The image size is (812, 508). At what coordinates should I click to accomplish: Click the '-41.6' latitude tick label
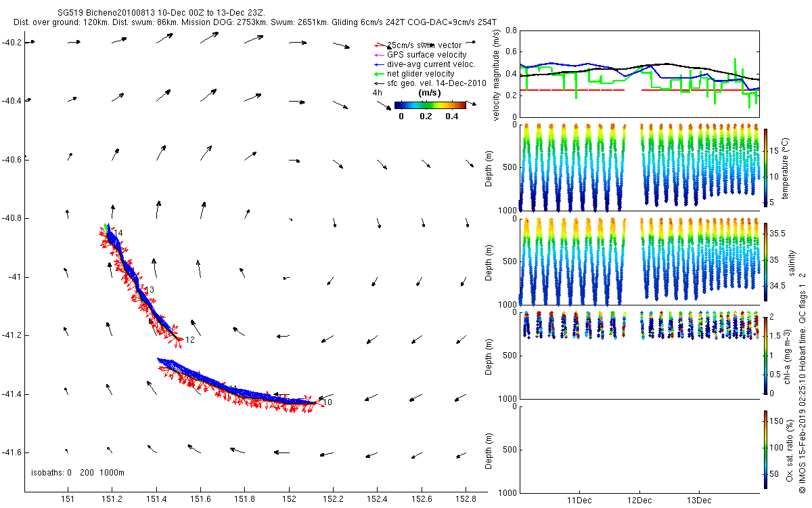click(x=13, y=452)
